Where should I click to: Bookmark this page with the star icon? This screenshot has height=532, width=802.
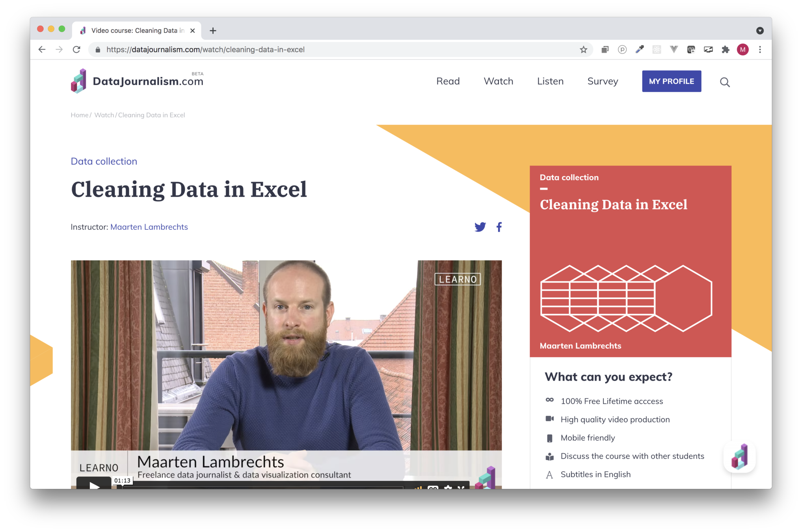point(583,50)
